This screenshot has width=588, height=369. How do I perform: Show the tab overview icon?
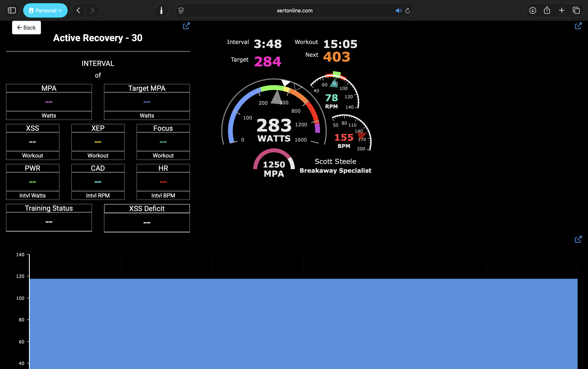tap(576, 10)
